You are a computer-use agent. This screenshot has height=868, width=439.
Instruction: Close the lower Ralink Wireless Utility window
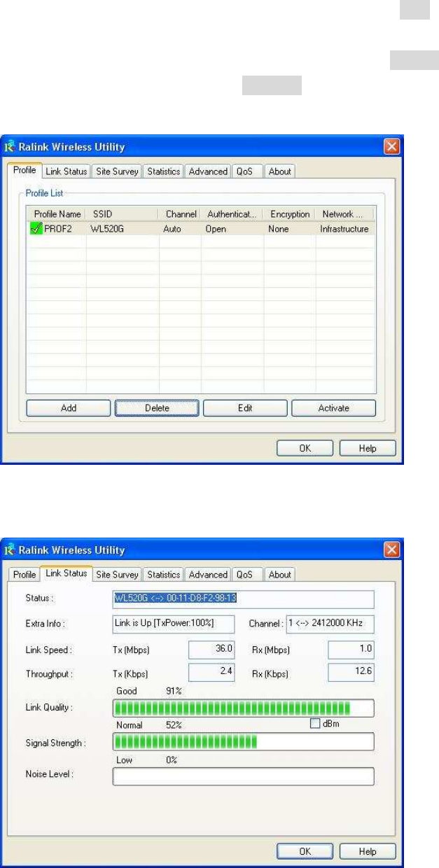(391, 550)
